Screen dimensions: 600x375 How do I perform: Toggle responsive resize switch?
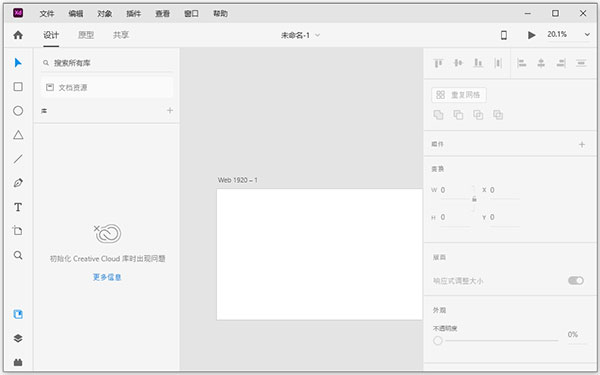click(x=576, y=280)
